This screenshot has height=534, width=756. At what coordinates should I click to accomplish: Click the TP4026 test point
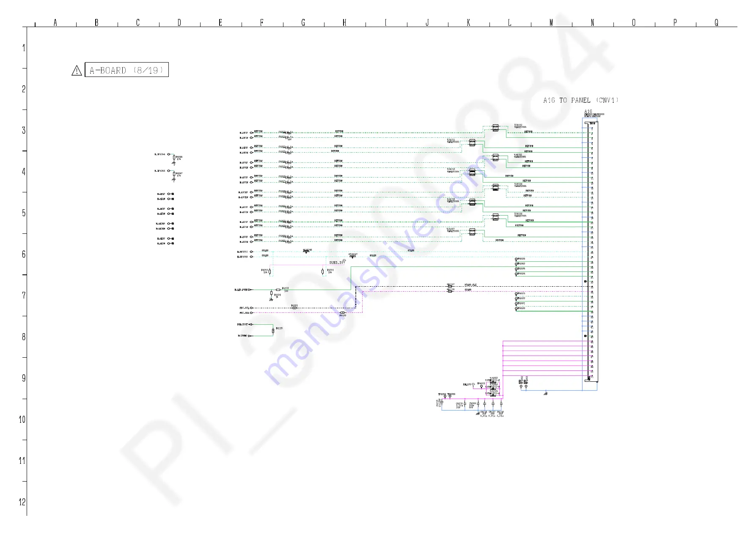[517, 259]
